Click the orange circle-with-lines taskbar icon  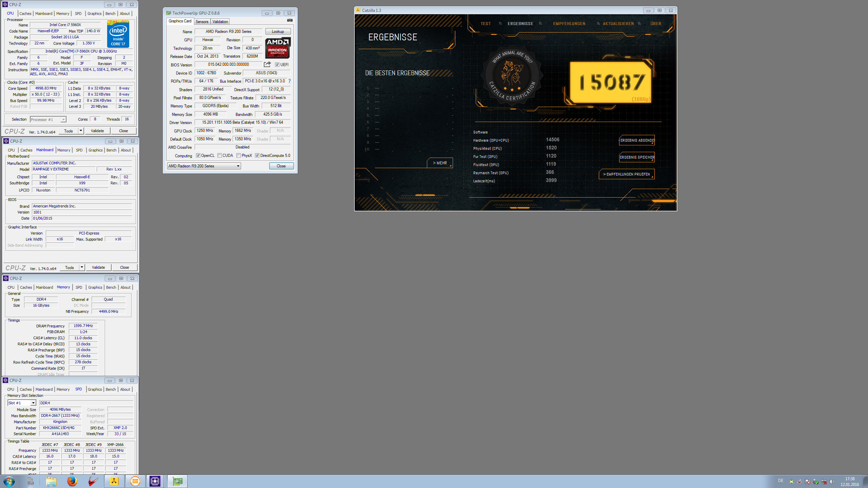click(x=135, y=481)
